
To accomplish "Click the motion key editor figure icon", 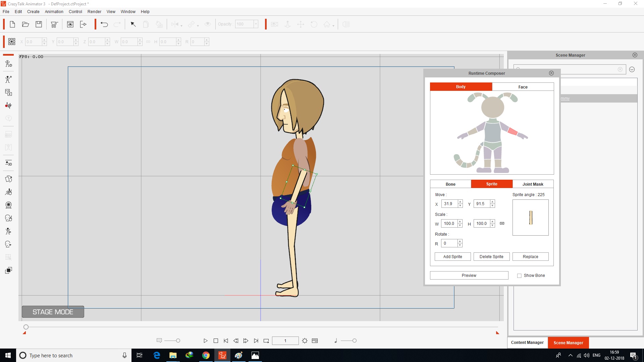I will pyautogui.click(x=9, y=192).
